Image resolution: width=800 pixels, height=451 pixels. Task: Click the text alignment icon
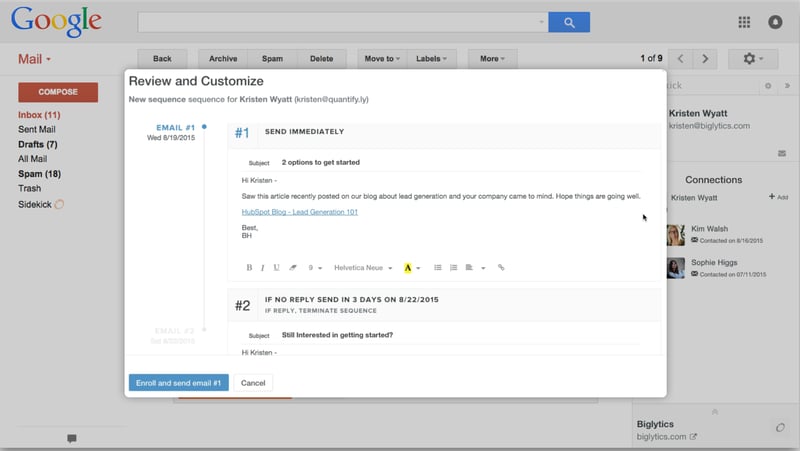click(x=469, y=267)
